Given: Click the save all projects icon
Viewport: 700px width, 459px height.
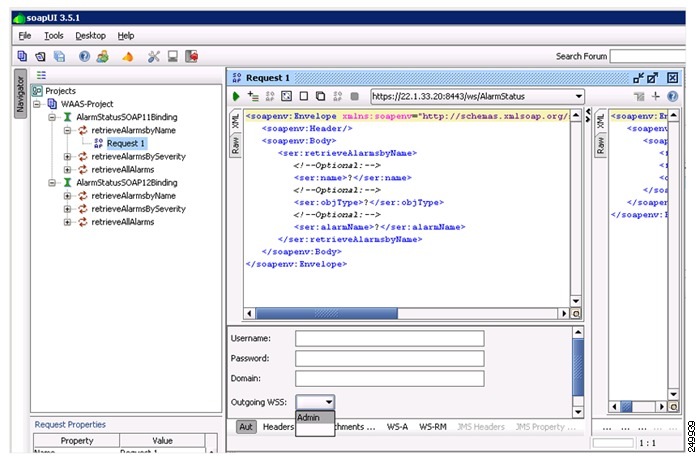Looking at the screenshot, I should [x=59, y=56].
